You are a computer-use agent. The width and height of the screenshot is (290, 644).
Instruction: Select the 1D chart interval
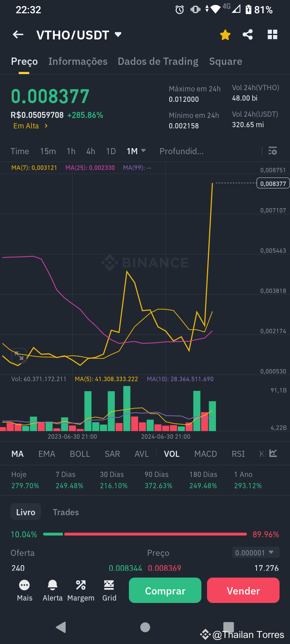pos(111,151)
